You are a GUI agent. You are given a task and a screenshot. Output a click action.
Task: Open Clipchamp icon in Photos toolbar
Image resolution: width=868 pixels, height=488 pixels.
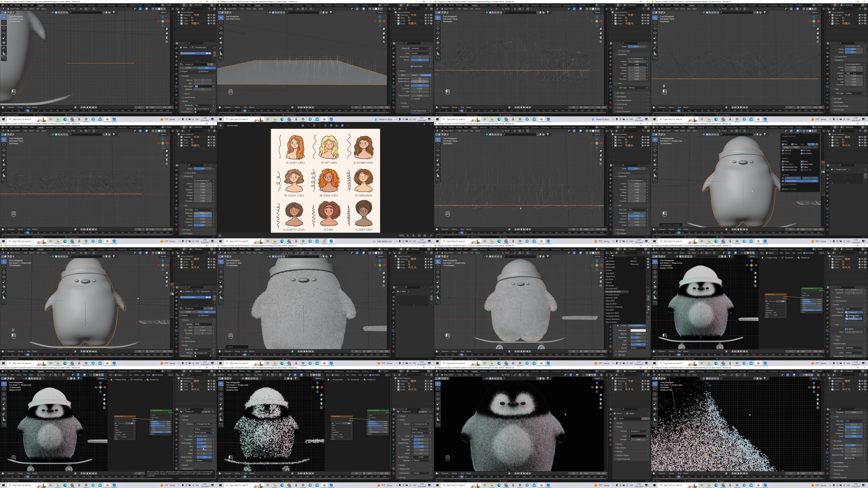pos(343,125)
